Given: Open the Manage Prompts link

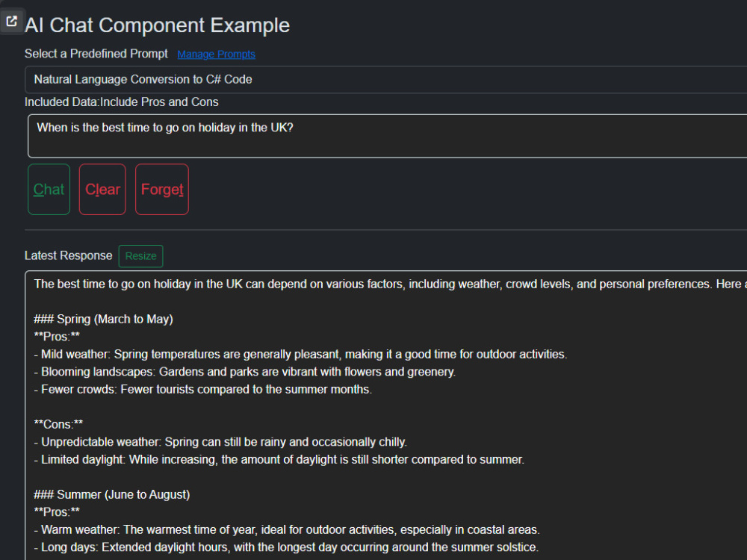Looking at the screenshot, I should click(217, 55).
